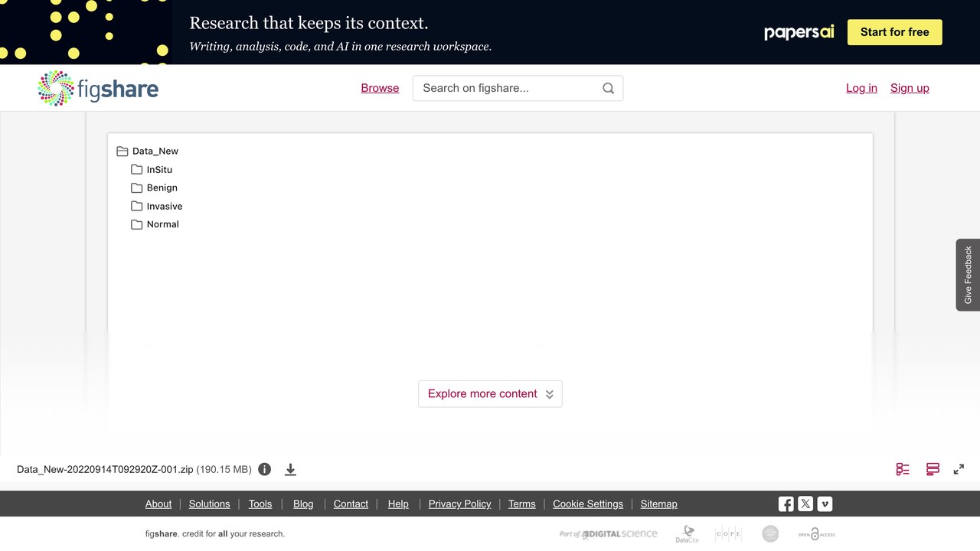Screen dimensions: 980x551
Task: Click the figshare logo
Action: click(x=98, y=88)
